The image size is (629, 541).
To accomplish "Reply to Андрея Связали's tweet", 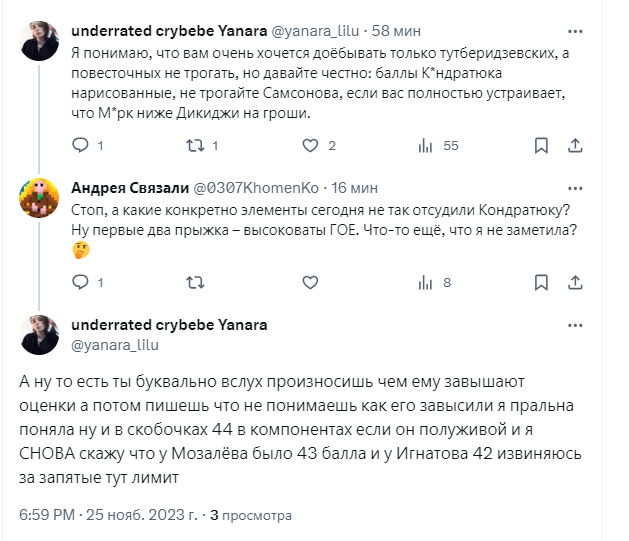I will coord(82,283).
